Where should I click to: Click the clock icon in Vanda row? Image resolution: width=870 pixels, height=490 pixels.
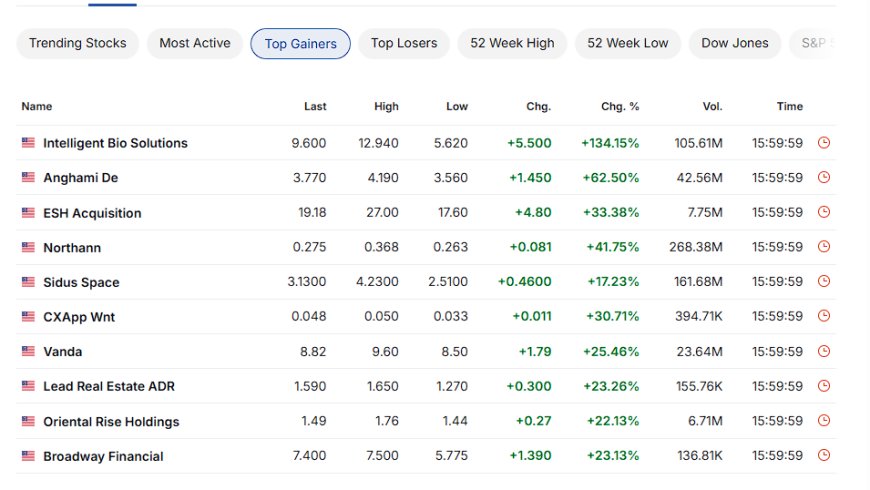point(824,351)
